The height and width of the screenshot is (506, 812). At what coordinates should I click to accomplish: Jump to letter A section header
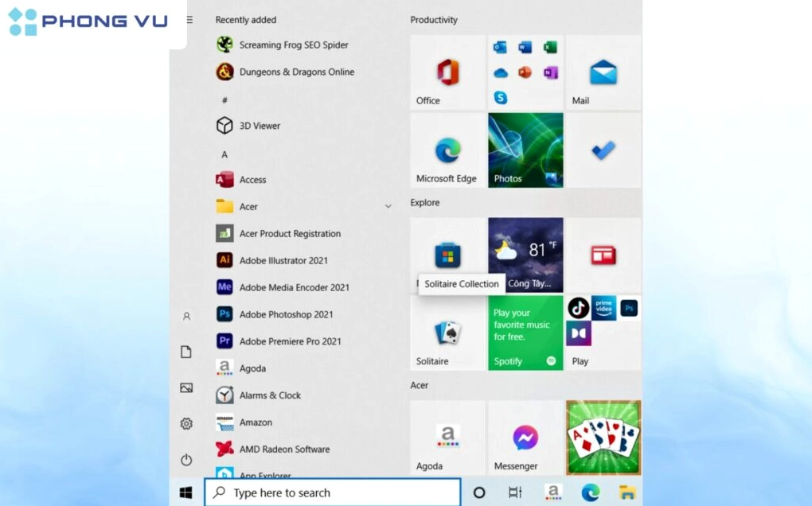coord(224,154)
